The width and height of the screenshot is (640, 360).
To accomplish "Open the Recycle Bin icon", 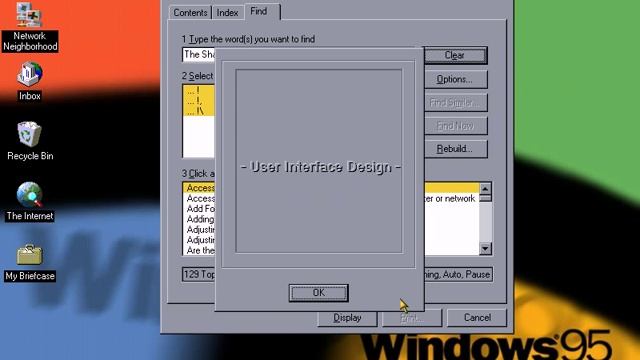I will pyautogui.click(x=30, y=141).
